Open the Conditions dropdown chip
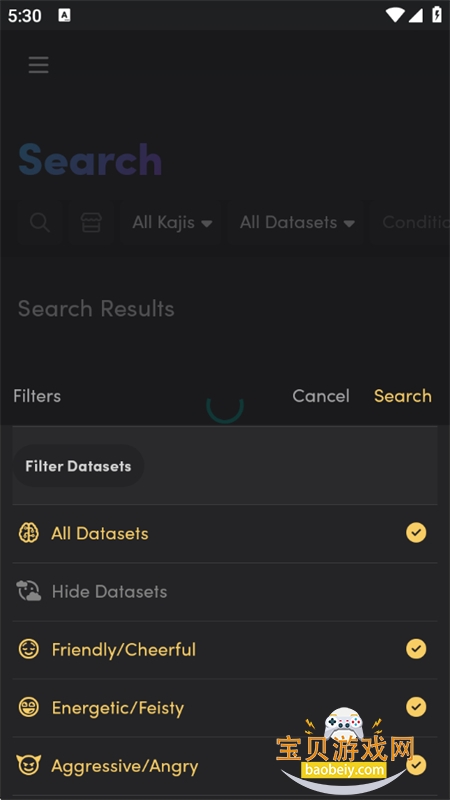 412,222
